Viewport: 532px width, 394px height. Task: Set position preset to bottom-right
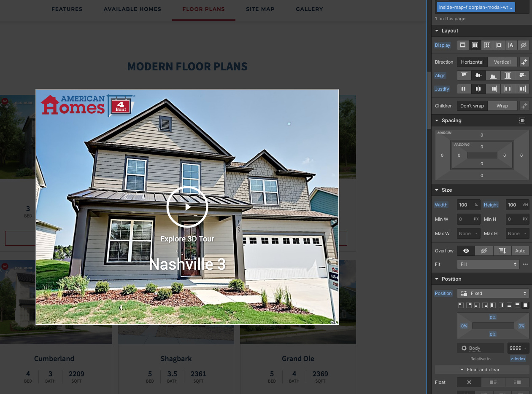(x=485, y=305)
